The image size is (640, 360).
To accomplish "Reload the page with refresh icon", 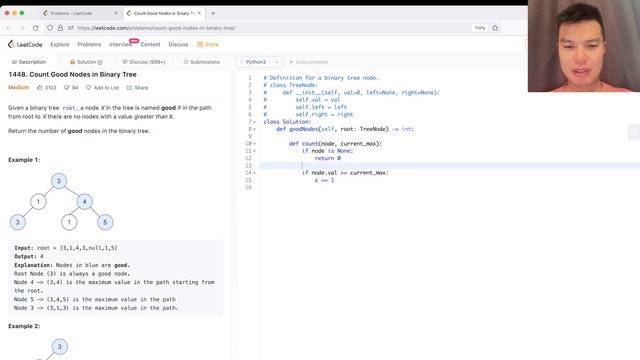I will (36, 28).
